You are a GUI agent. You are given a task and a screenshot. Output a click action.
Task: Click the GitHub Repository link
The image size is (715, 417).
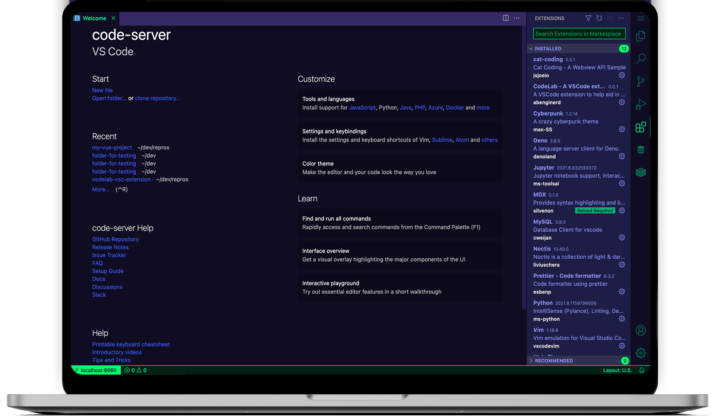(x=115, y=240)
